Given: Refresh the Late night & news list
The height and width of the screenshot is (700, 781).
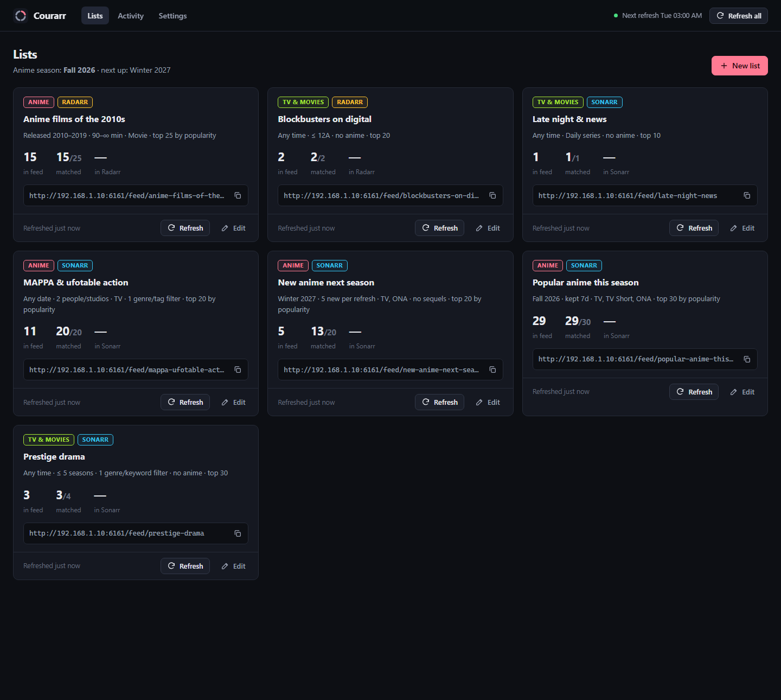Looking at the screenshot, I should 694,228.
